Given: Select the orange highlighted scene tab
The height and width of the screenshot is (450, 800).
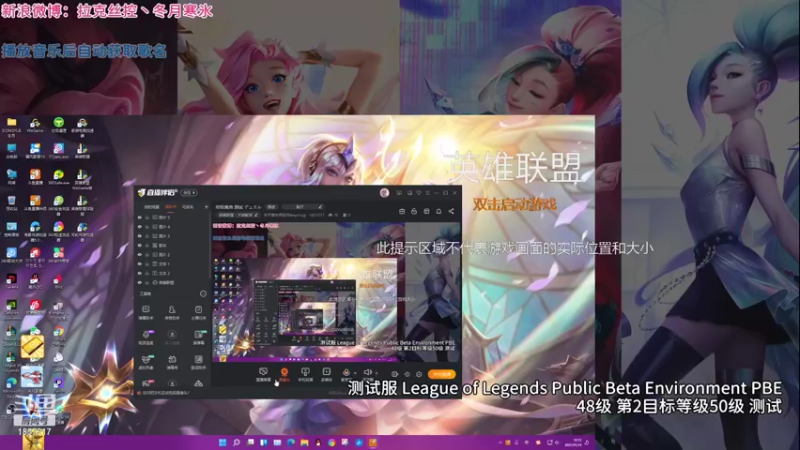Looking at the screenshot, I should click(170, 207).
